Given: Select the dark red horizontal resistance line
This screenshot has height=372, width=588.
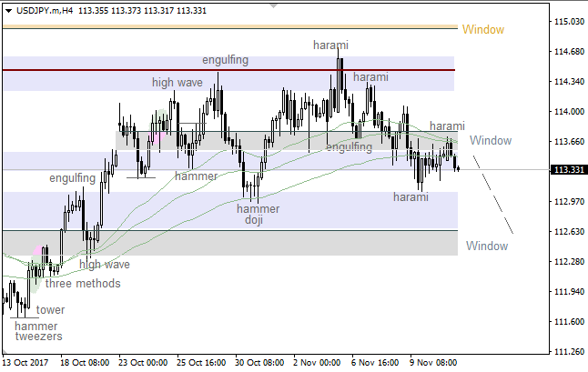Looking at the screenshot, I should [228, 70].
